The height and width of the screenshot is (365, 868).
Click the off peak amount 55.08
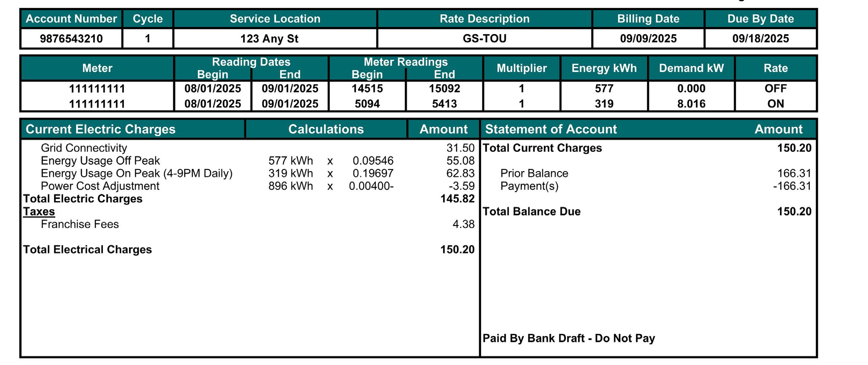pos(461,161)
